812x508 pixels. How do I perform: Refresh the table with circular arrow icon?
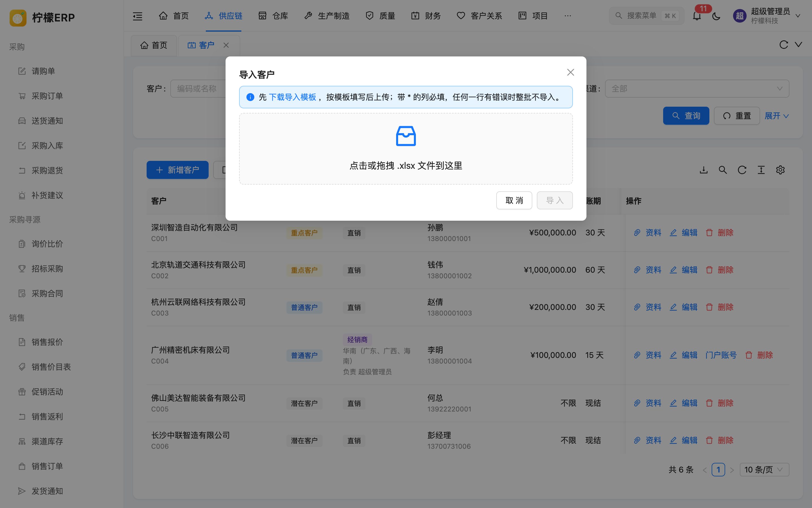(742, 170)
